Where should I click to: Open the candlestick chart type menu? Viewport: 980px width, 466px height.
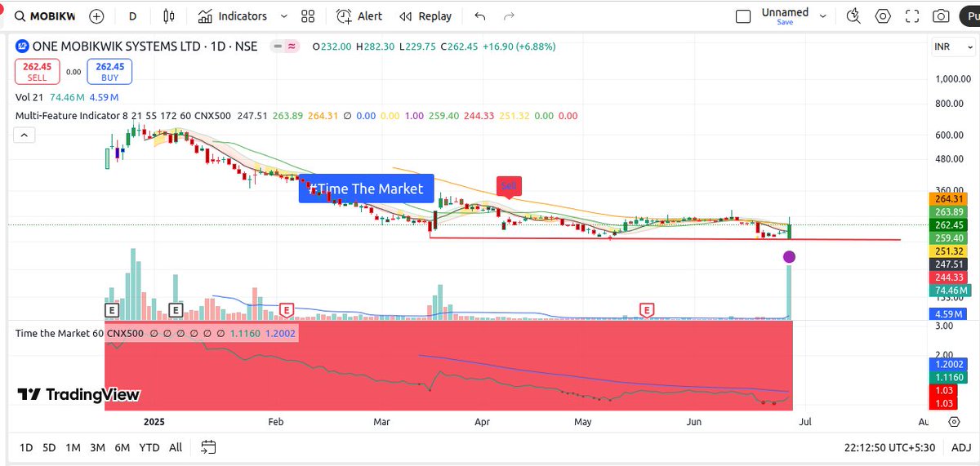click(x=169, y=16)
